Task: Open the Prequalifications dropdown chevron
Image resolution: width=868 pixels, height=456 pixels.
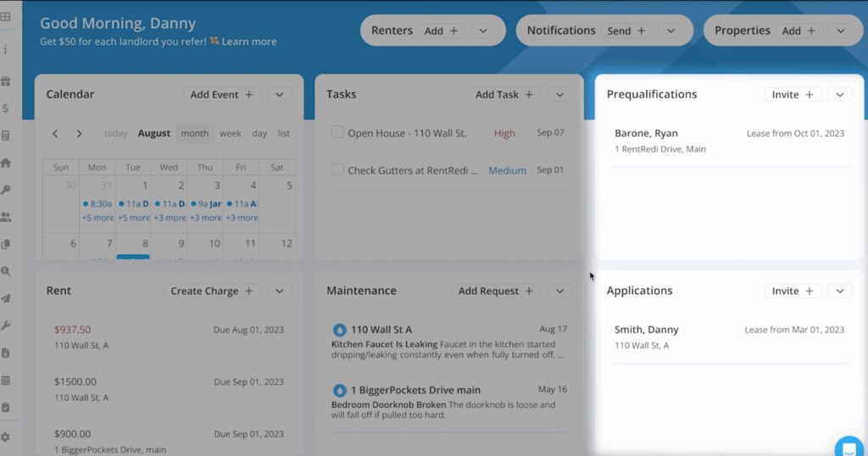Action: (839, 95)
